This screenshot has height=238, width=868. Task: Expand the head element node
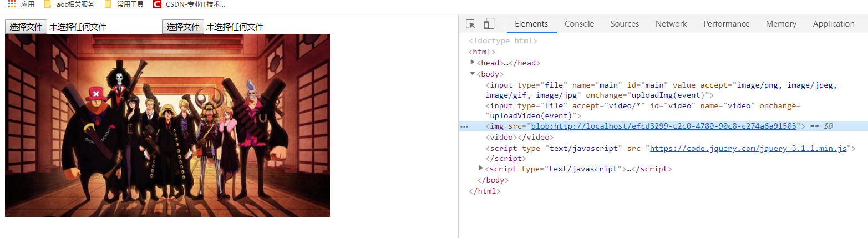tap(473, 62)
